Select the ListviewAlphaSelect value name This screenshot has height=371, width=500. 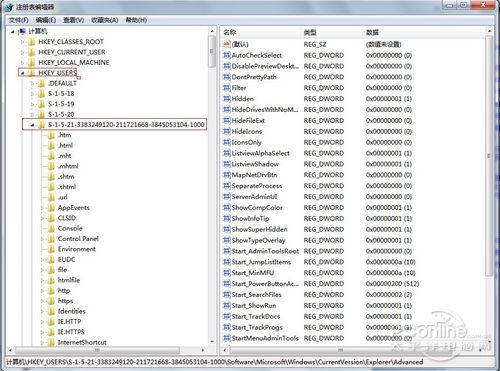(261, 153)
